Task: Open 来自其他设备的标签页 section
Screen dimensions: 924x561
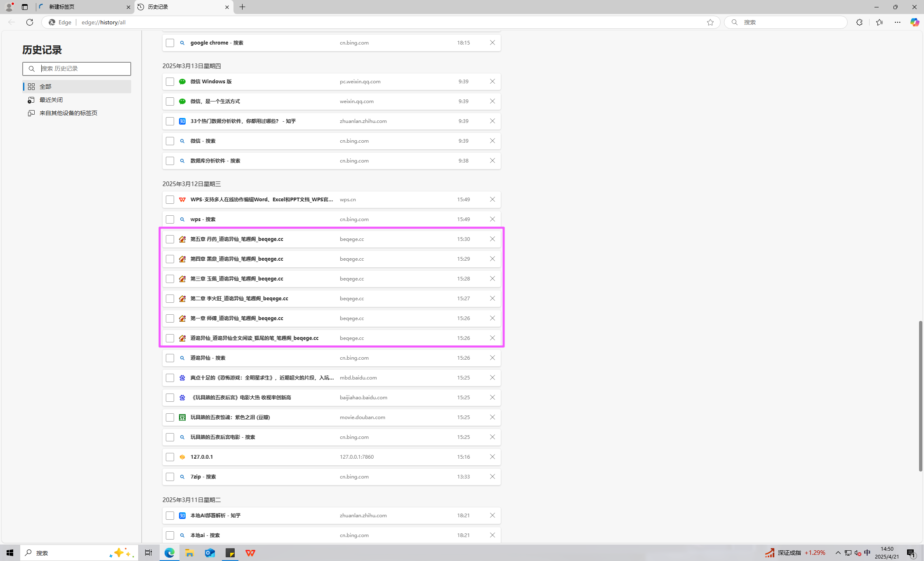Action: tap(77, 113)
